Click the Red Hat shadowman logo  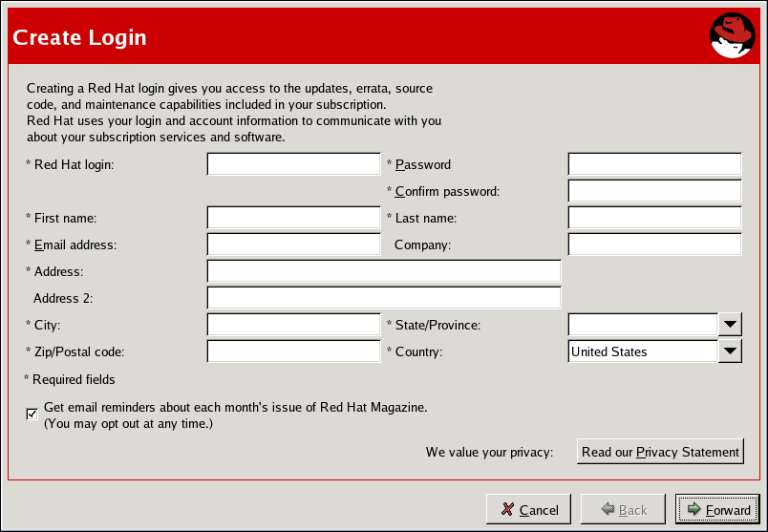click(x=733, y=37)
